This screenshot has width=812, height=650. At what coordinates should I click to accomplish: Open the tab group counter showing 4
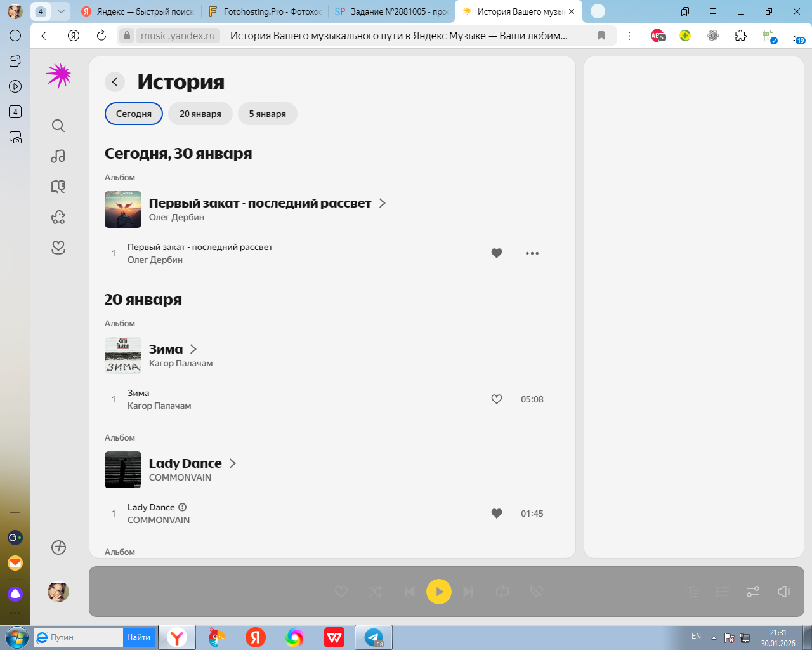(x=41, y=11)
